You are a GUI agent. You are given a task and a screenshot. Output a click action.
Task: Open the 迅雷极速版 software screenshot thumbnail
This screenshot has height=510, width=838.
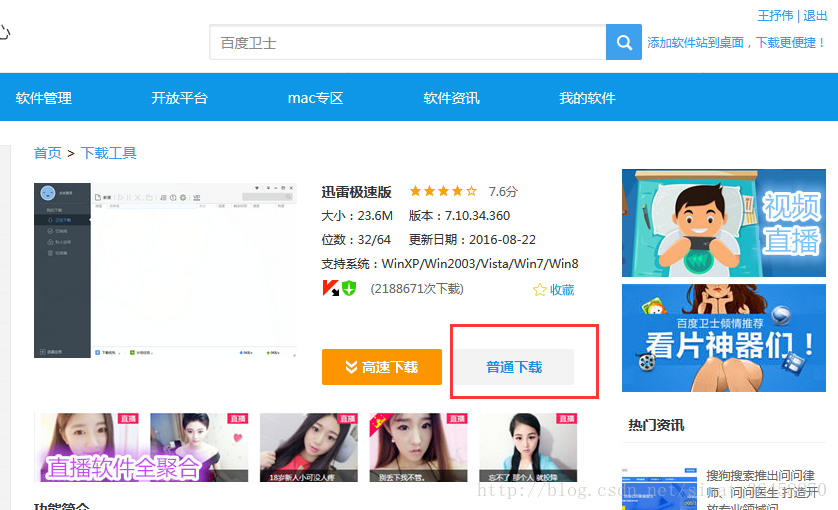click(x=166, y=270)
